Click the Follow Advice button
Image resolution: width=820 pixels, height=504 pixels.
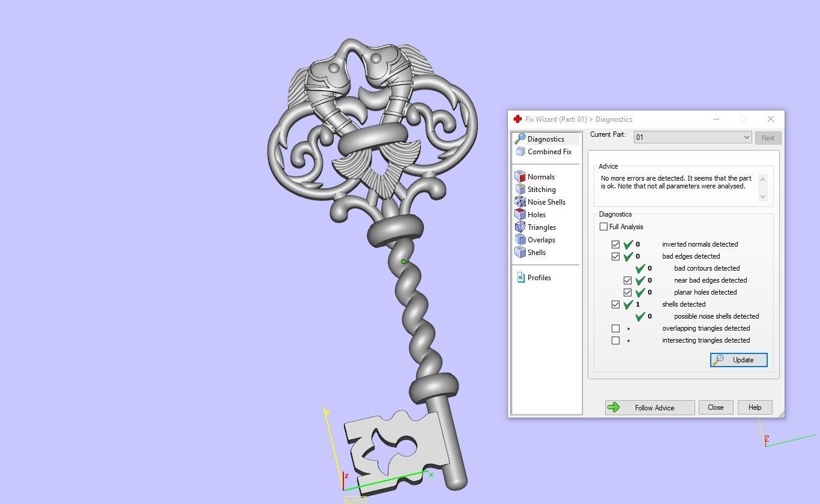[650, 408]
